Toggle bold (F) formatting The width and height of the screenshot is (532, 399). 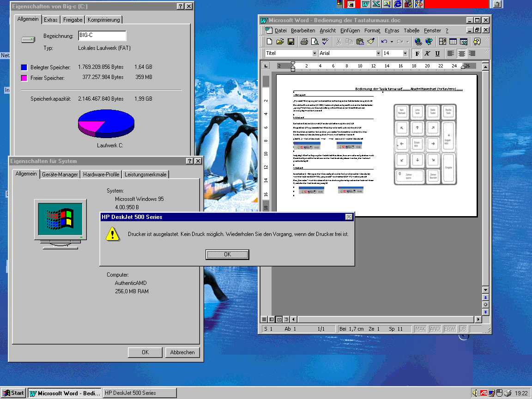[417, 53]
